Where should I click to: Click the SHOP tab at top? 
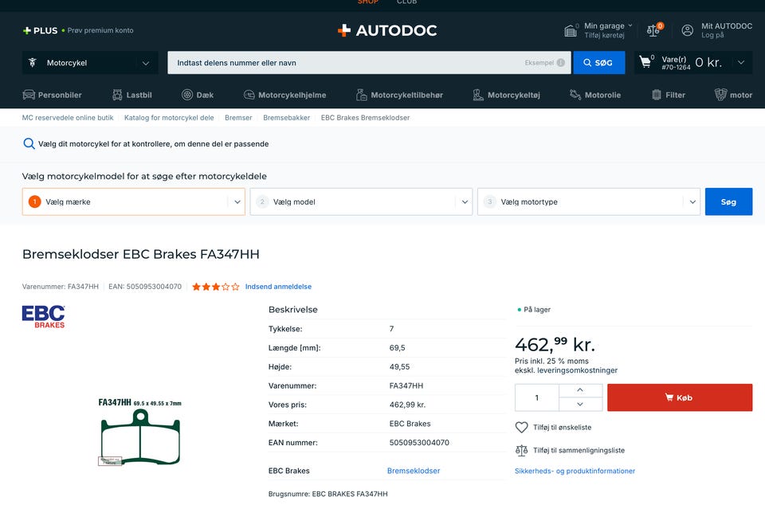[x=368, y=2]
